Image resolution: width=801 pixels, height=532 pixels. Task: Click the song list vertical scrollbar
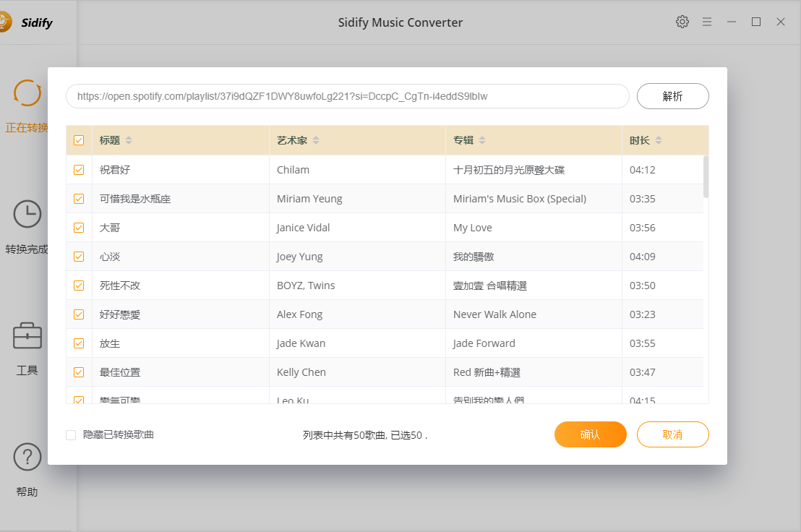click(706, 176)
